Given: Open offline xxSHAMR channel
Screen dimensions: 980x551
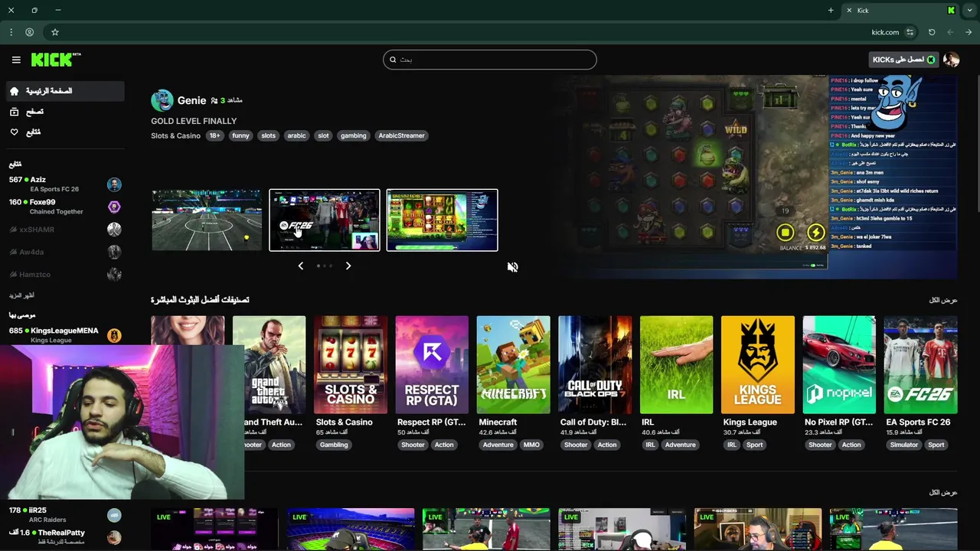Looking at the screenshot, I should [65, 230].
